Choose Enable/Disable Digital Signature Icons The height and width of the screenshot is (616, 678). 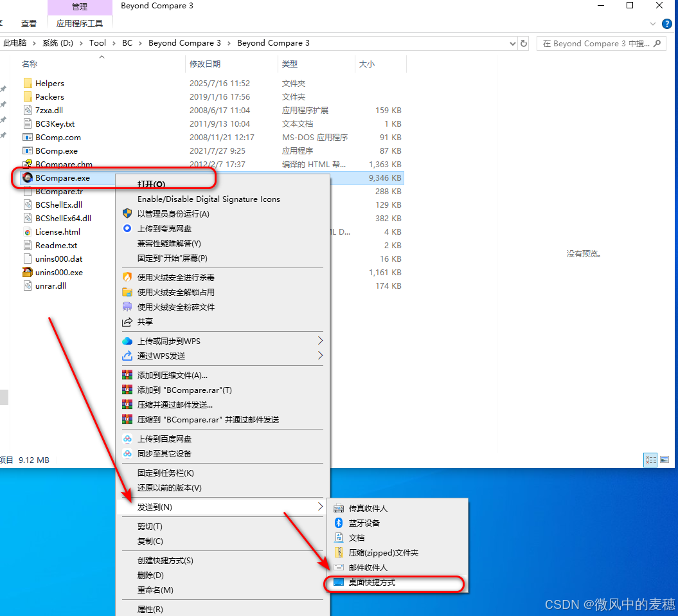223,199
